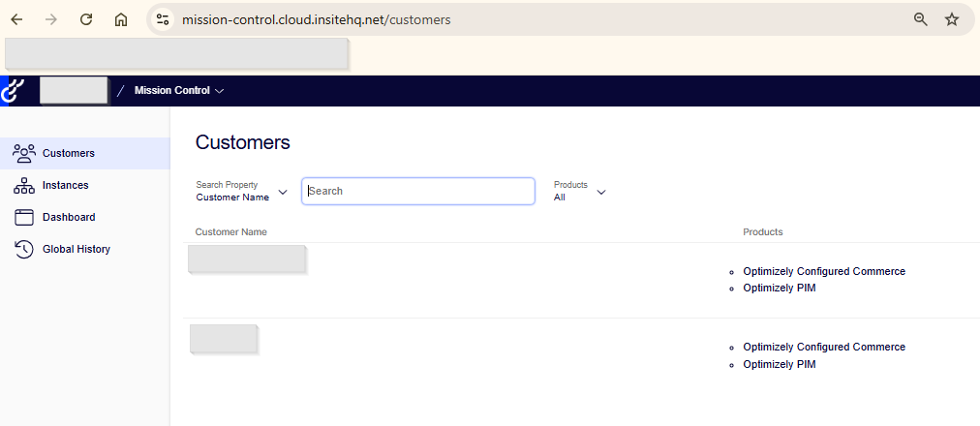Go back to the previous page
The image size is (980, 426).
[x=16, y=19]
